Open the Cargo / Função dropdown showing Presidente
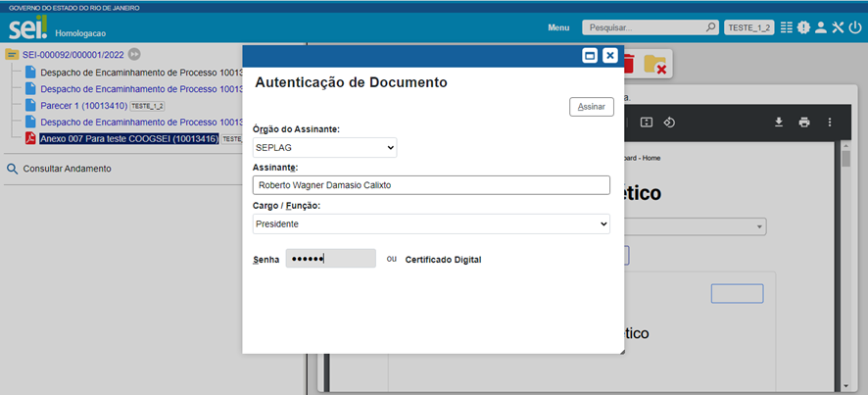Screen dimensions: 868x395 click(x=431, y=223)
